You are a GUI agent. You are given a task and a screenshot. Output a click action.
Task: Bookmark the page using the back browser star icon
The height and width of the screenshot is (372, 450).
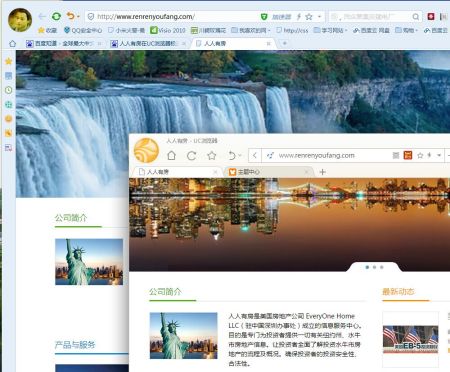(x=309, y=16)
